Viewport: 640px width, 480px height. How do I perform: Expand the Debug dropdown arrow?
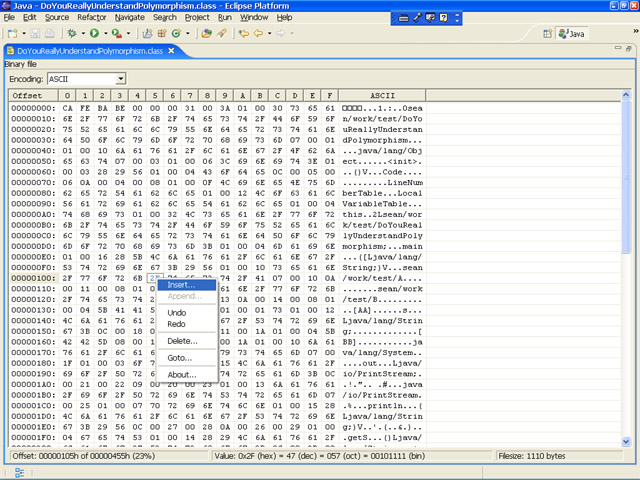point(83,33)
